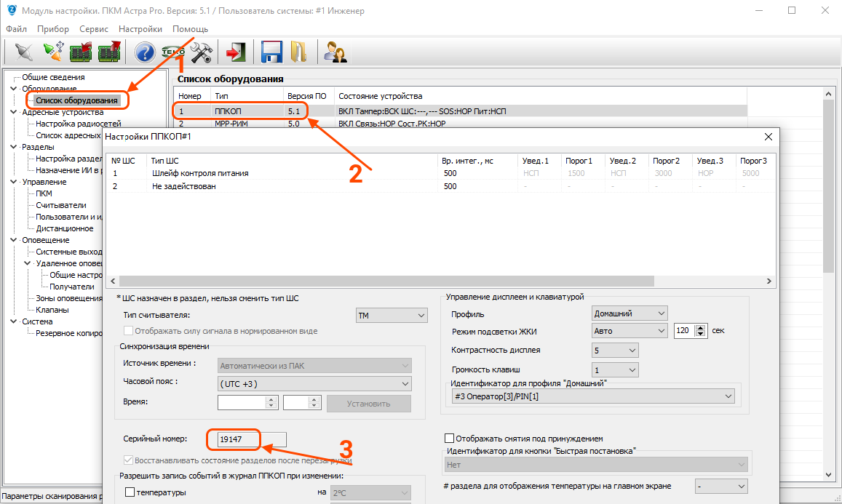Click the disconnect plug toolbar icon
The height and width of the screenshot is (504, 842).
click(x=23, y=52)
